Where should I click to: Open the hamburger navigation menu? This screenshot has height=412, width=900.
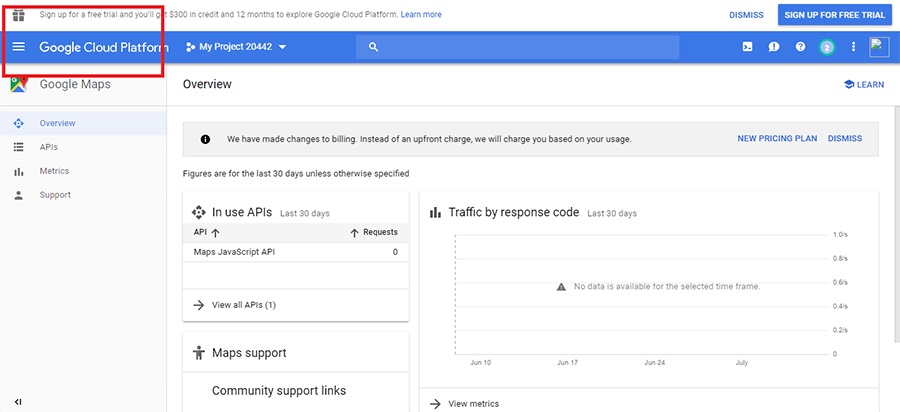pyautogui.click(x=18, y=47)
